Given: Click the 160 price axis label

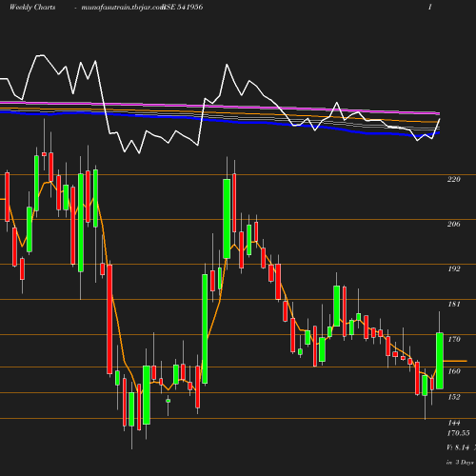Looking at the screenshot, I should point(454,371).
